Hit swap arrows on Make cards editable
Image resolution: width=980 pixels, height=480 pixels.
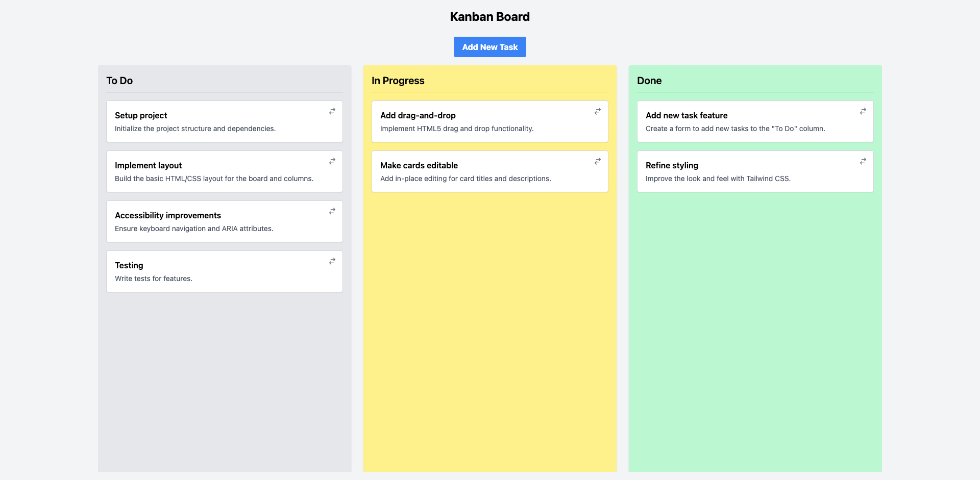[598, 161]
